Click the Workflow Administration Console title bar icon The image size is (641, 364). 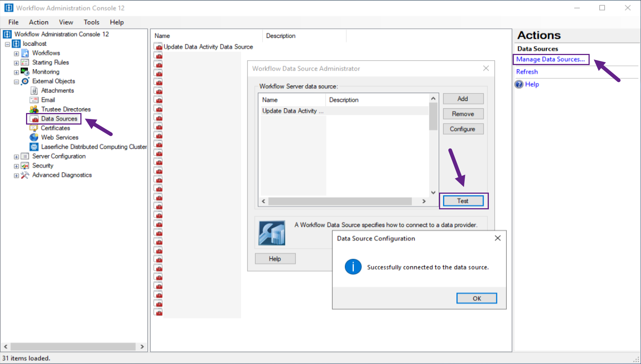pos(9,8)
